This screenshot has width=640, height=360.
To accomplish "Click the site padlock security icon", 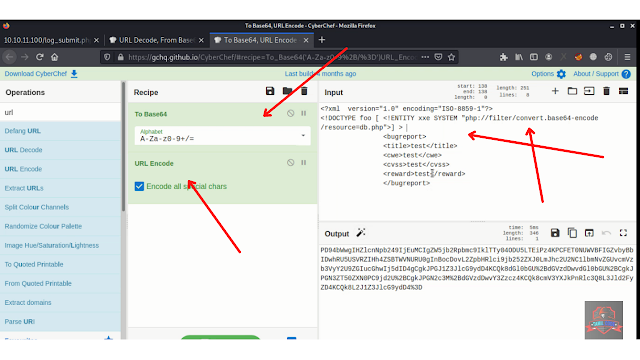I will tap(120, 57).
